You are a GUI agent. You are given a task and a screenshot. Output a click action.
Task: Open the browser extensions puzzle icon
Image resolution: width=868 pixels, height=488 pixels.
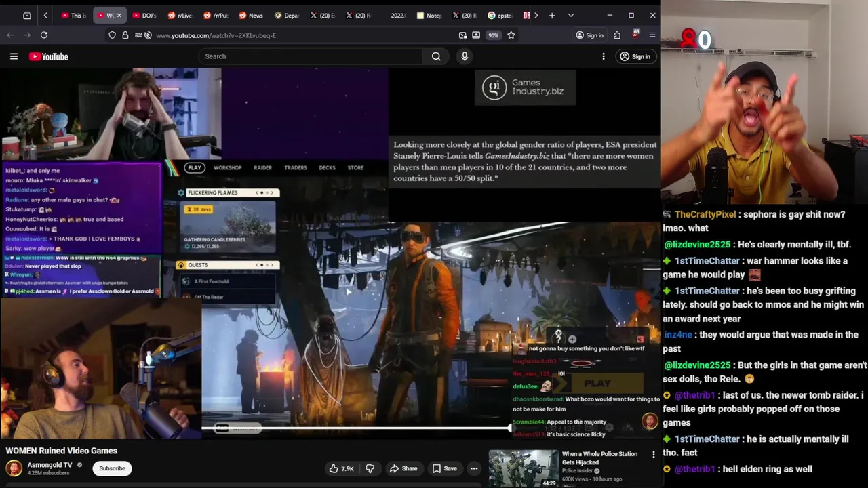point(617,35)
